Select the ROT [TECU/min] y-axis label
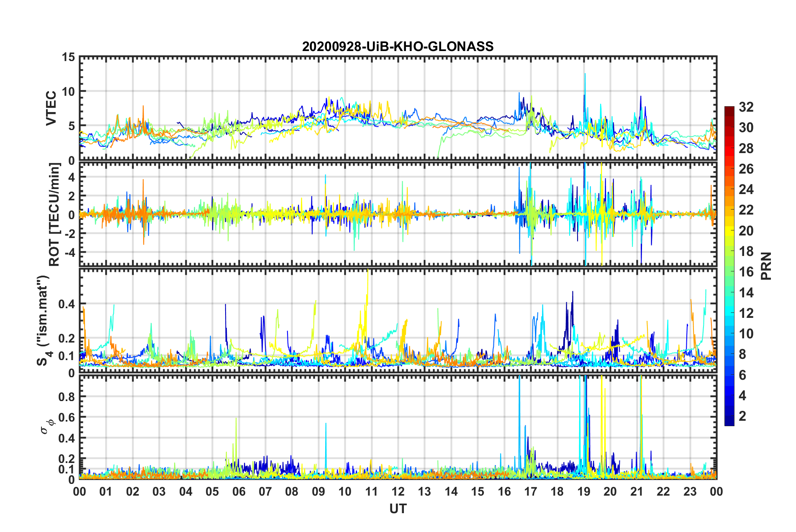The image size is (796, 532). (54, 214)
